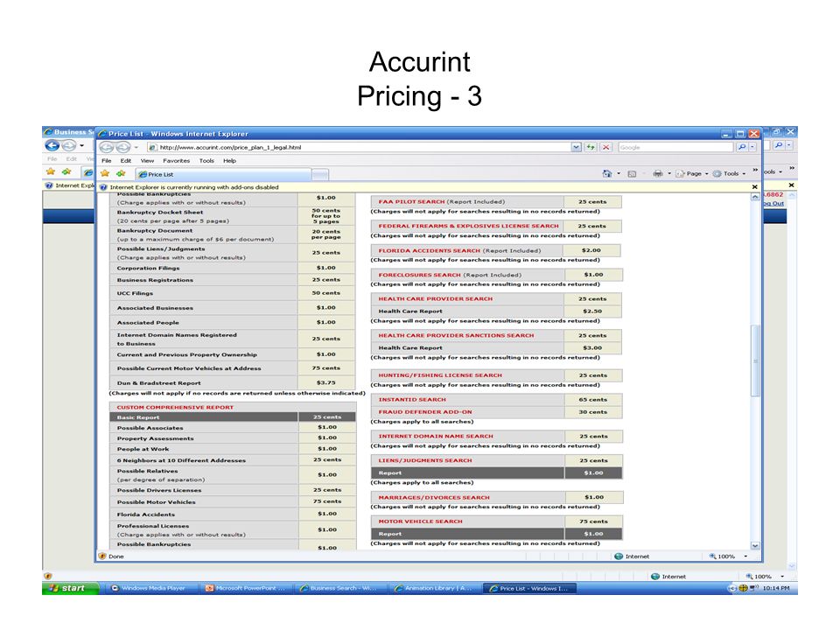The image size is (840, 630).
Task: Click 'FRAUD DEFENDER ADD-ON' row
Action: [496, 412]
